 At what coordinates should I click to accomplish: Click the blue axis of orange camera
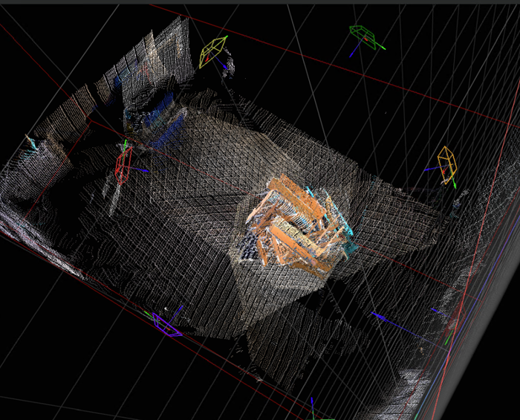[431, 169]
